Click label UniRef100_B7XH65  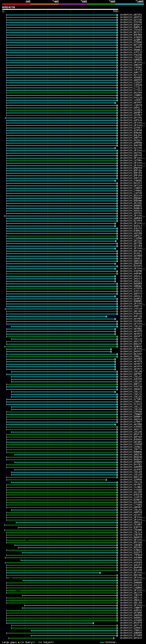point(131,636)
